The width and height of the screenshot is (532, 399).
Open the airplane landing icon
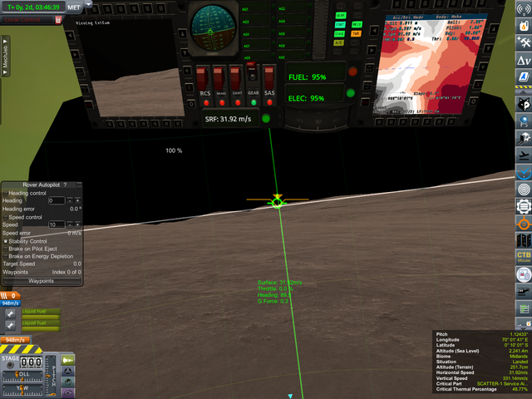point(523,155)
